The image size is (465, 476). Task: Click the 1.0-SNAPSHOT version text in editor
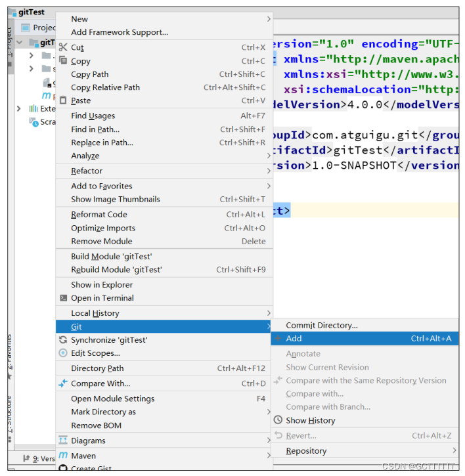[x=354, y=165]
